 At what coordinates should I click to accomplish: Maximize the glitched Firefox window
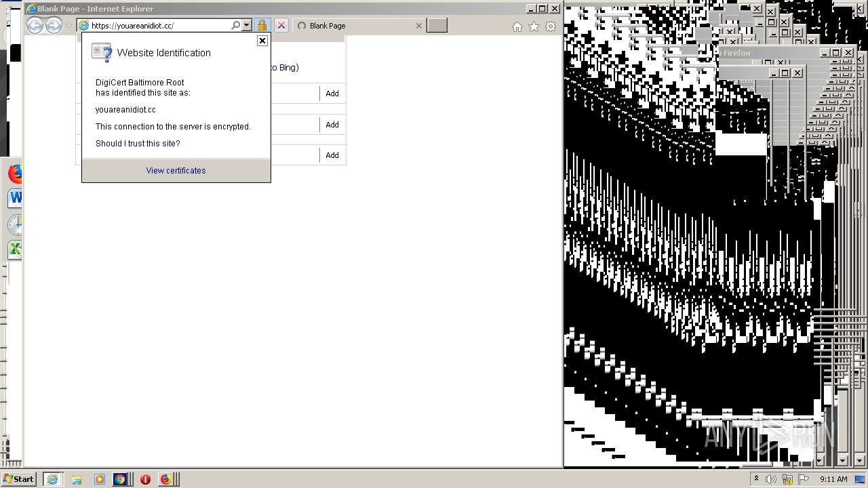pyautogui.click(x=836, y=53)
